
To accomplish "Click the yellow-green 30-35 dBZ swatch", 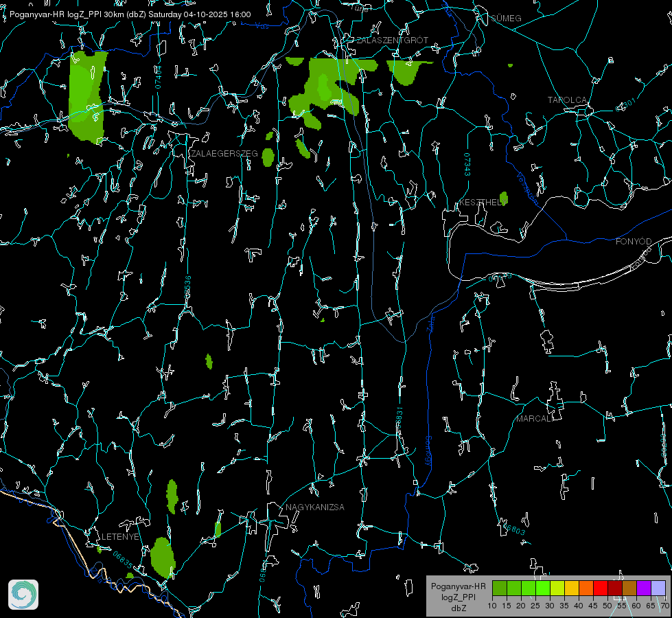I will 557,588.
